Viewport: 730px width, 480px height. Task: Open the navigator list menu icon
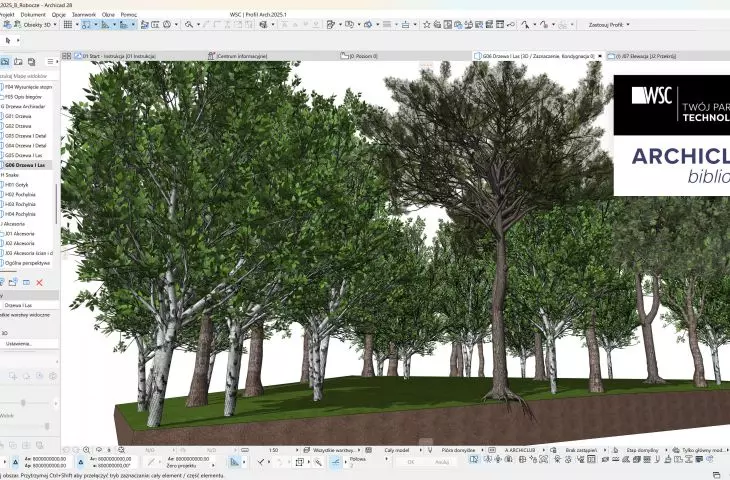pyautogui.click(x=50, y=61)
